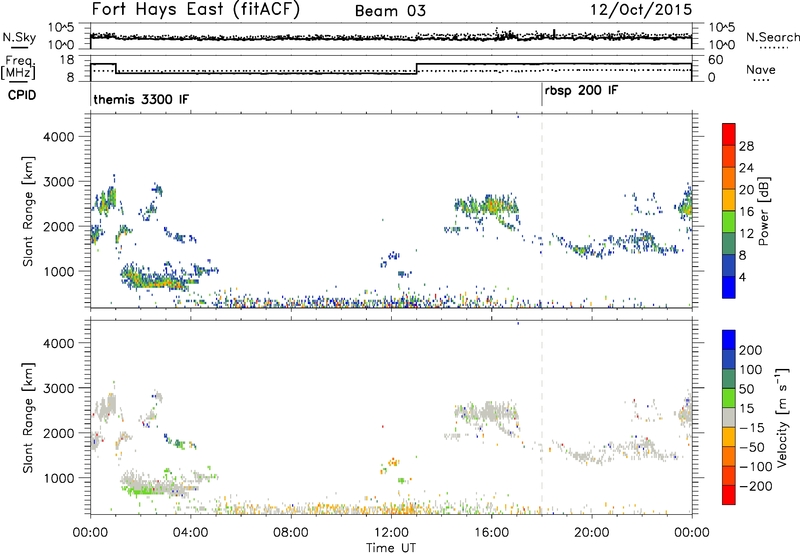Click the '-50' Velocity colorbar label
Viewport: 800px width, 554px height.
pyautogui.click(x=752, y=447)
